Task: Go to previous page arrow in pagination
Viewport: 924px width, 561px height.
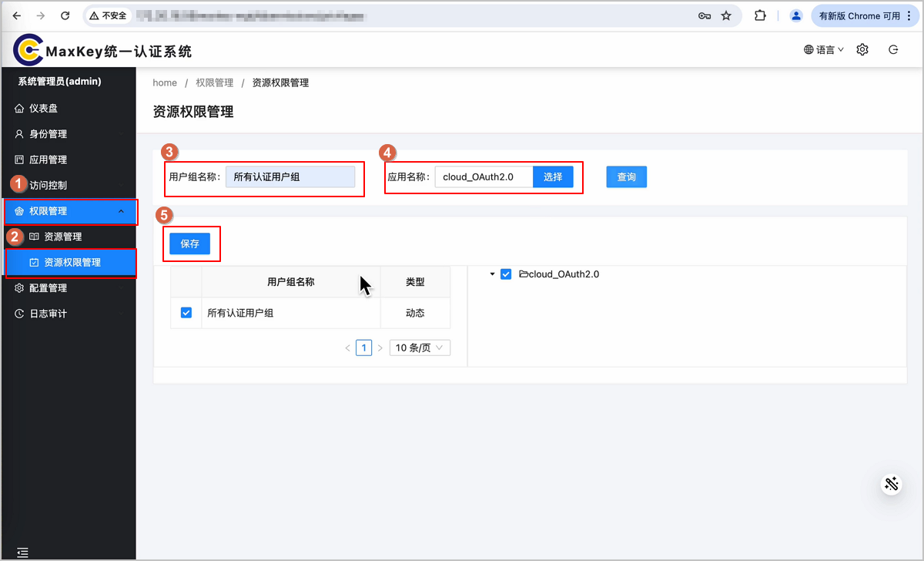Action: pos(347,348)
